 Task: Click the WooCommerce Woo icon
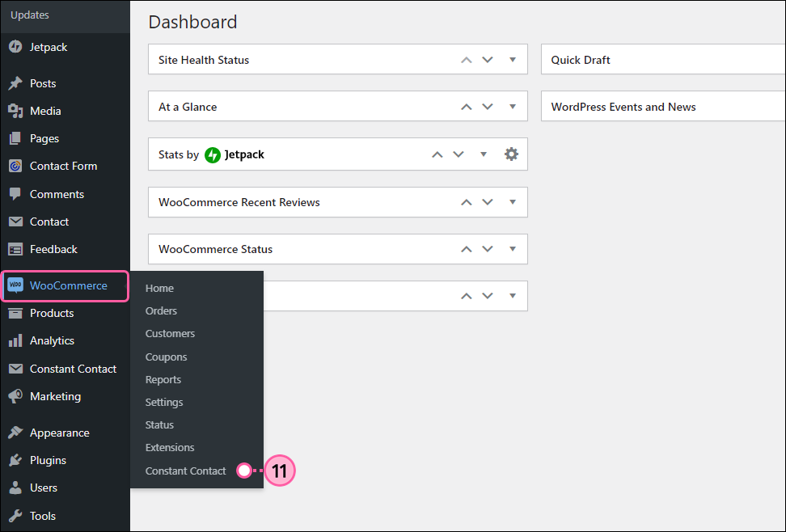coord(15,285)
